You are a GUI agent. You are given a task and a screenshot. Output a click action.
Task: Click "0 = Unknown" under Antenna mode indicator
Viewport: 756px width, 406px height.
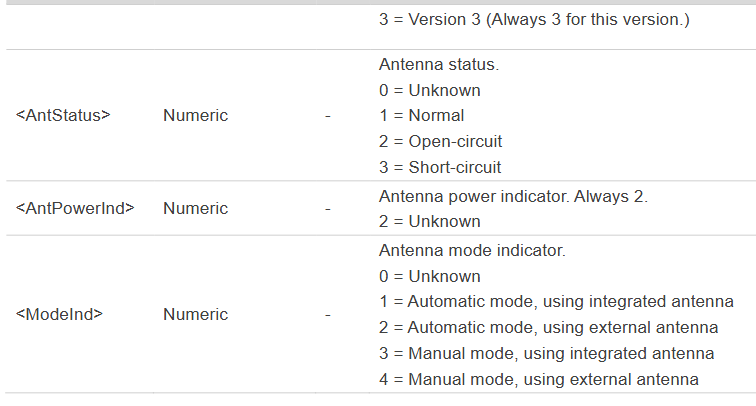click(x=430, y=276)
